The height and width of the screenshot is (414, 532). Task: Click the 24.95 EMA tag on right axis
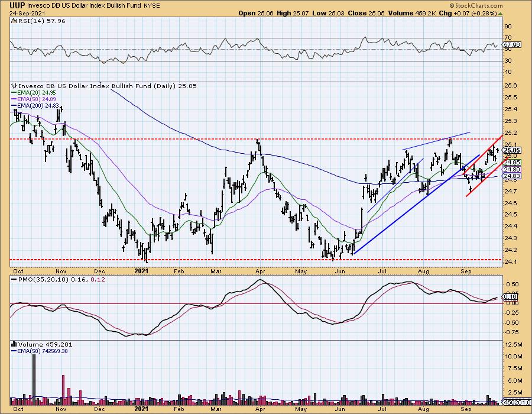pos(512,163)
